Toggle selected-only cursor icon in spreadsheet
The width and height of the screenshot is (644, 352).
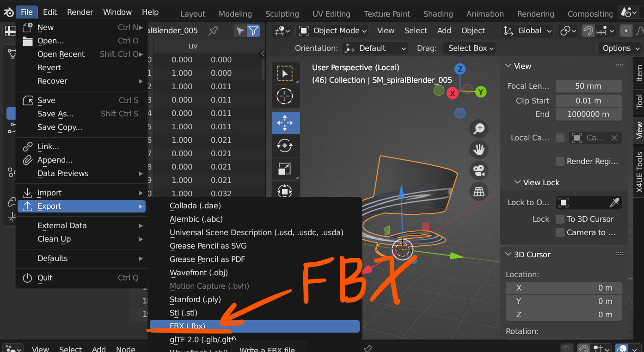tap(240, 31)
